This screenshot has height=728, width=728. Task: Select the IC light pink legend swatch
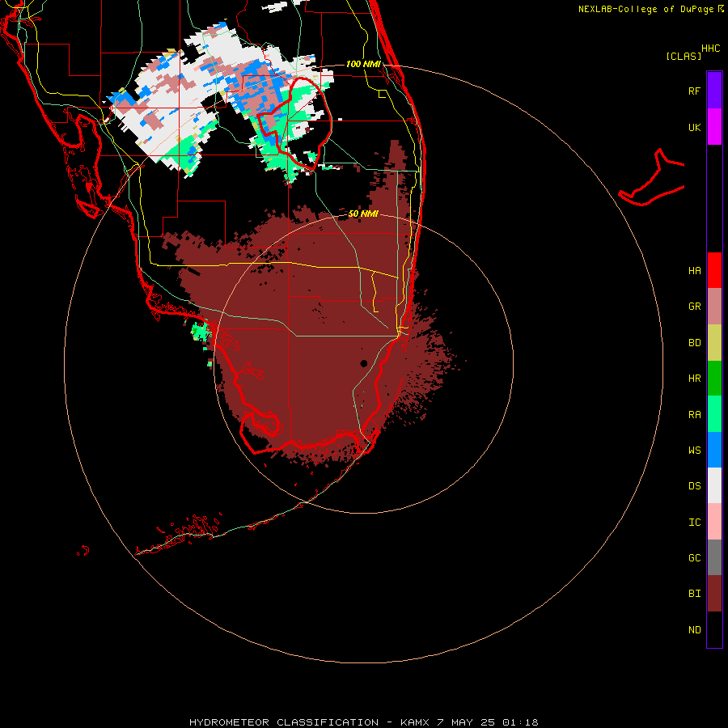click(x=714, y=522)
